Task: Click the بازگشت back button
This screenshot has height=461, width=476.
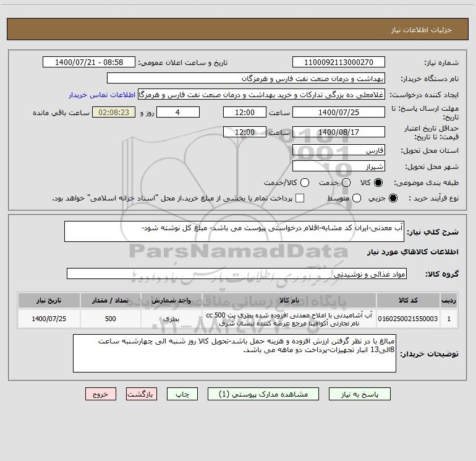Action: point(142,394)
